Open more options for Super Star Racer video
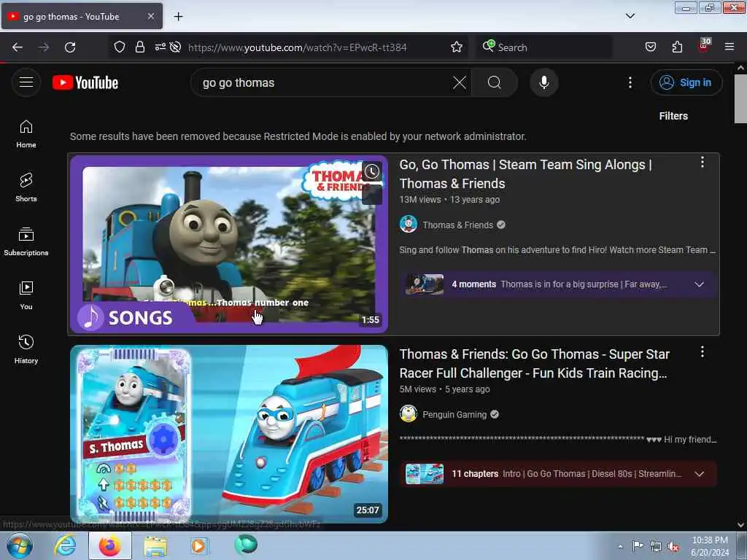The width and height of the screenshot is (747, 560). click(x=702, y=352)
